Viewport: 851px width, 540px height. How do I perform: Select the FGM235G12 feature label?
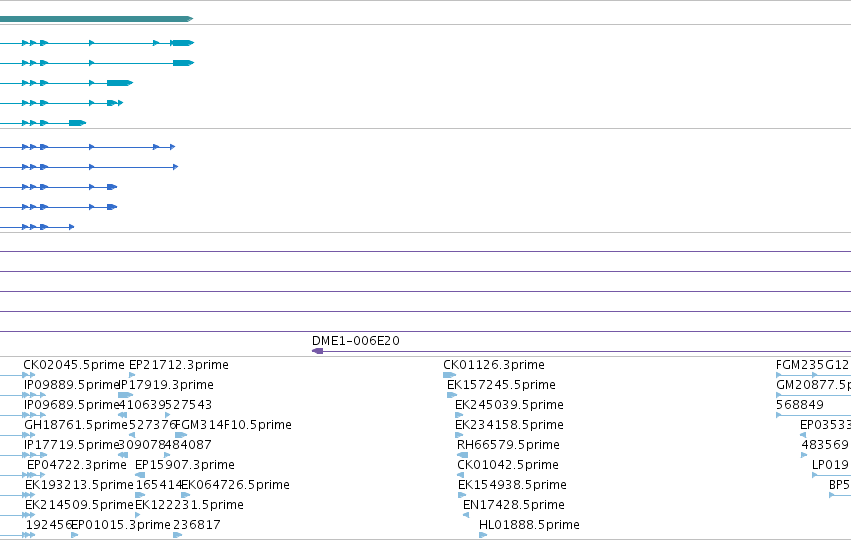click(812, 365)
